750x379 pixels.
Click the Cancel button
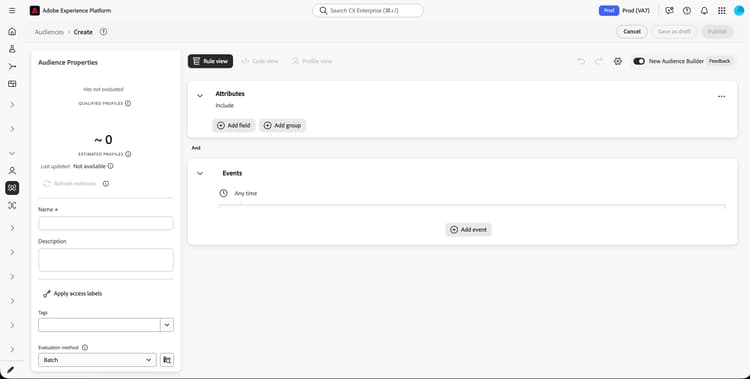click(x=632, y=32)
